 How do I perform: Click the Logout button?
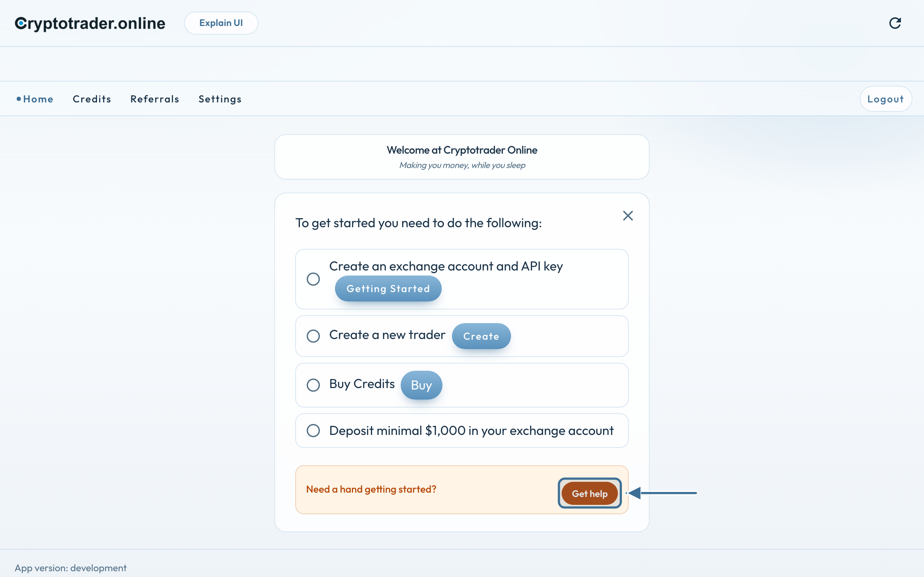coord(886,99)
